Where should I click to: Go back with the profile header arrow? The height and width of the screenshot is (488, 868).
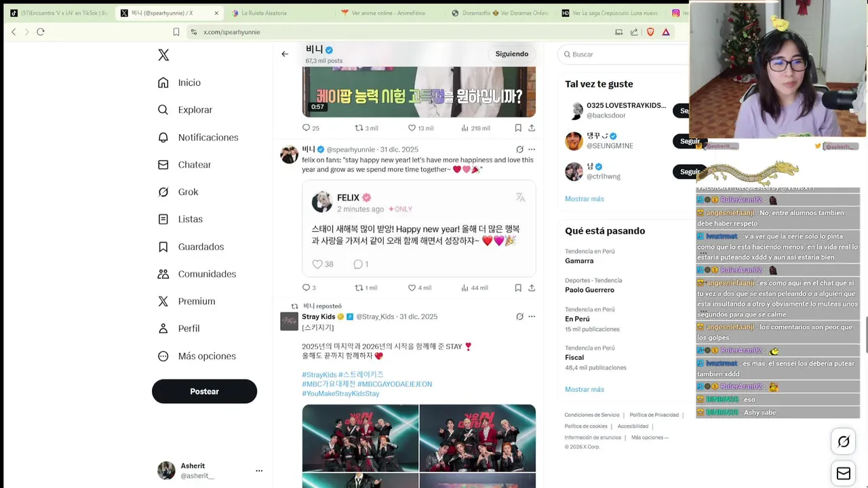click(285, 54)
